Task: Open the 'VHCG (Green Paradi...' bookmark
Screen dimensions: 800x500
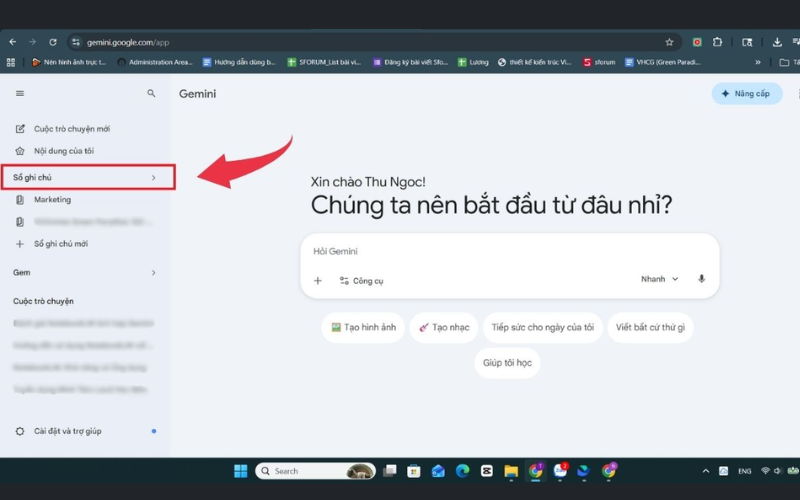Action: (663, 62)
